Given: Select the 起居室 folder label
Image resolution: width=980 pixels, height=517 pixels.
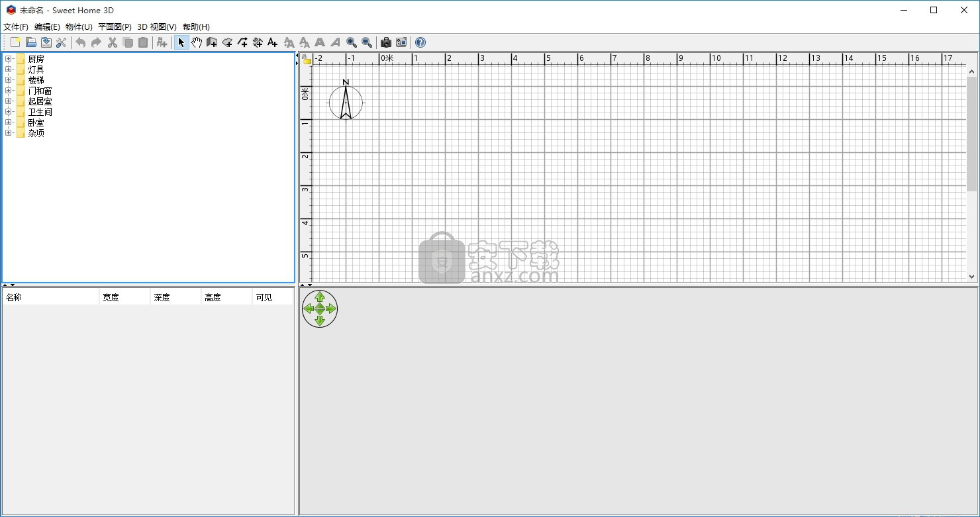Looking at the screenshot, I should pos(40,101).
